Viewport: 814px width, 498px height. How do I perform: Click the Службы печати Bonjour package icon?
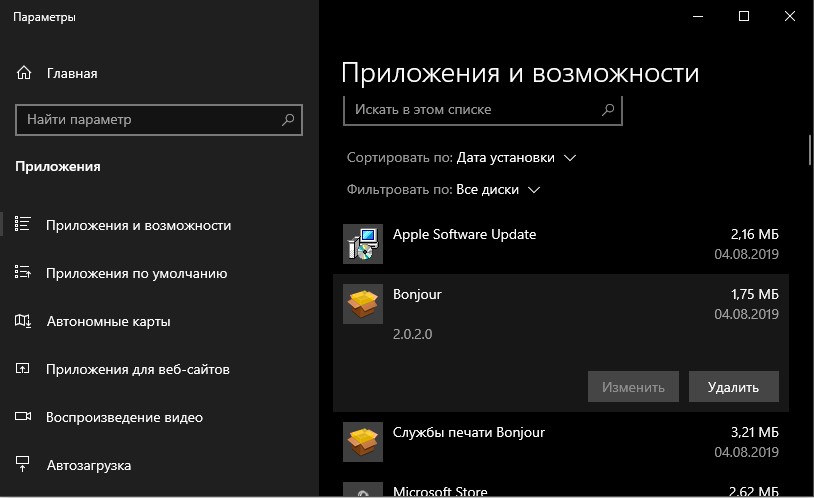point(363,442)
